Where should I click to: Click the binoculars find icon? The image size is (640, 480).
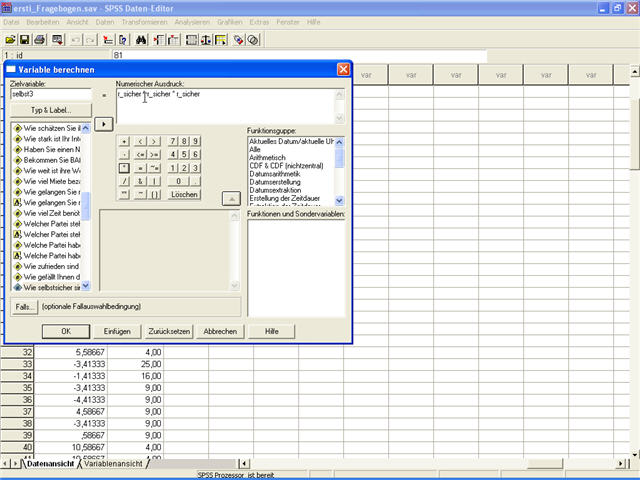[142, 39]
